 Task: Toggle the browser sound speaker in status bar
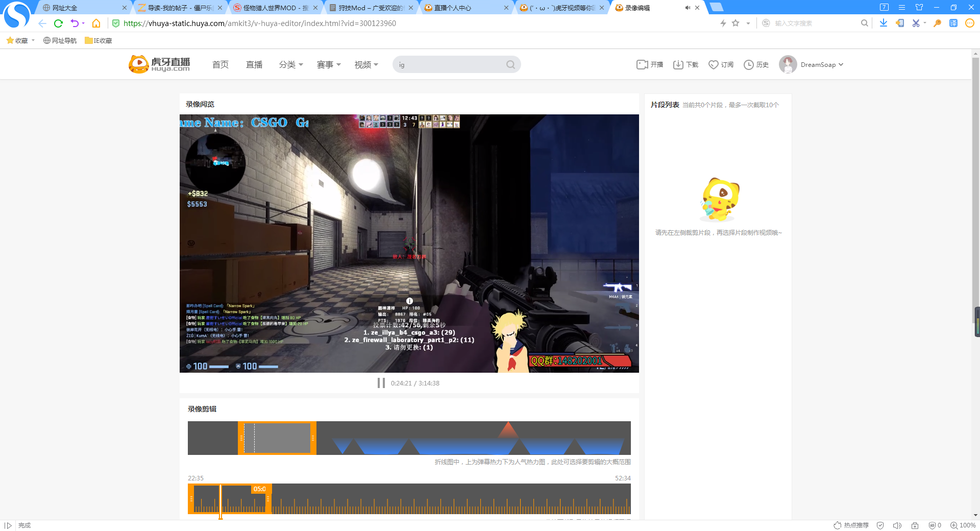(x=897, y=525)
